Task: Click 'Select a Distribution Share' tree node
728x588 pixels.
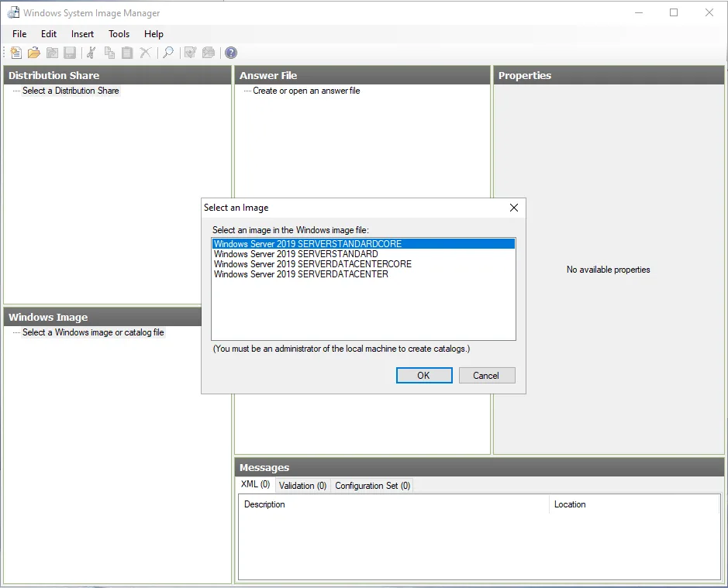Action: (x=71, y=91)
